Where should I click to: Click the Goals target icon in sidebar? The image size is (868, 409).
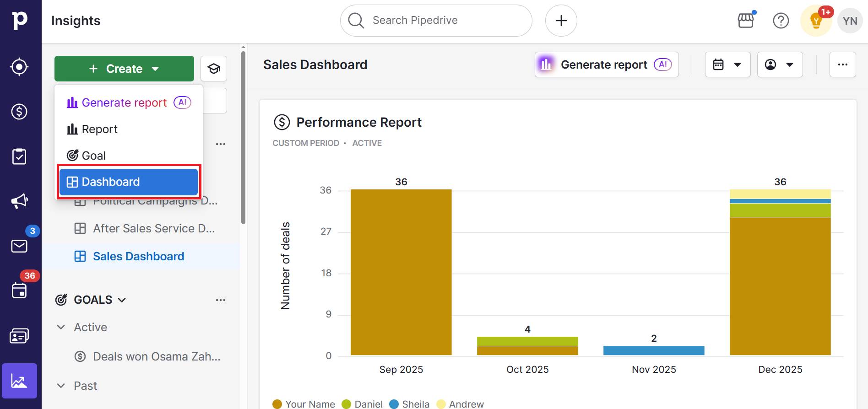click(61, 300)
